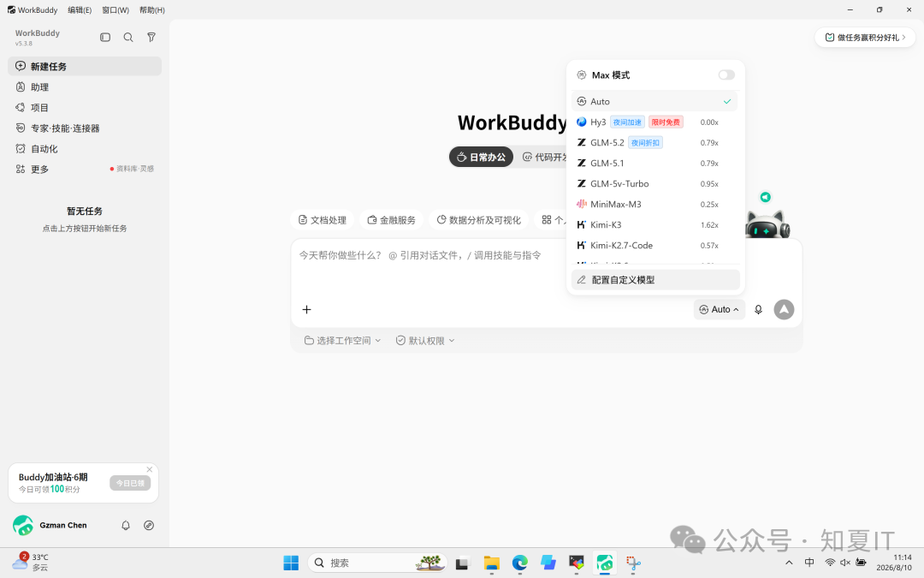Open Snipping Tool from taskbar
924x578 pixels.
click(633, 563)
